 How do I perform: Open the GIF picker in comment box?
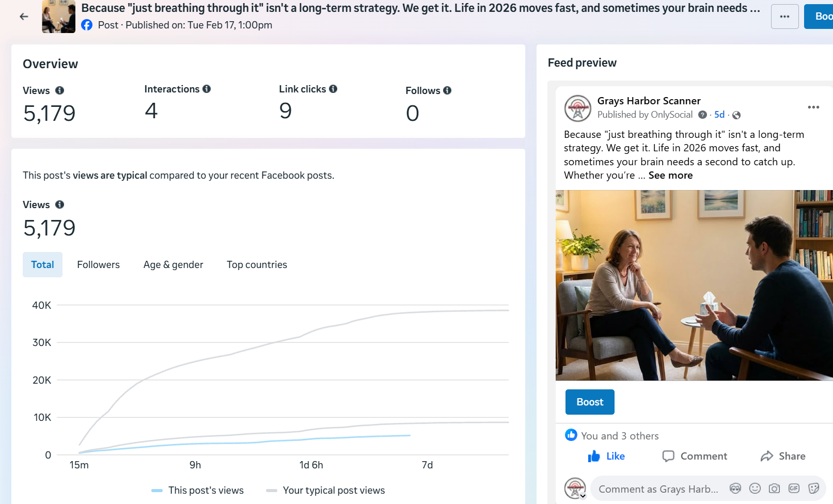click(x=794, y=489)
